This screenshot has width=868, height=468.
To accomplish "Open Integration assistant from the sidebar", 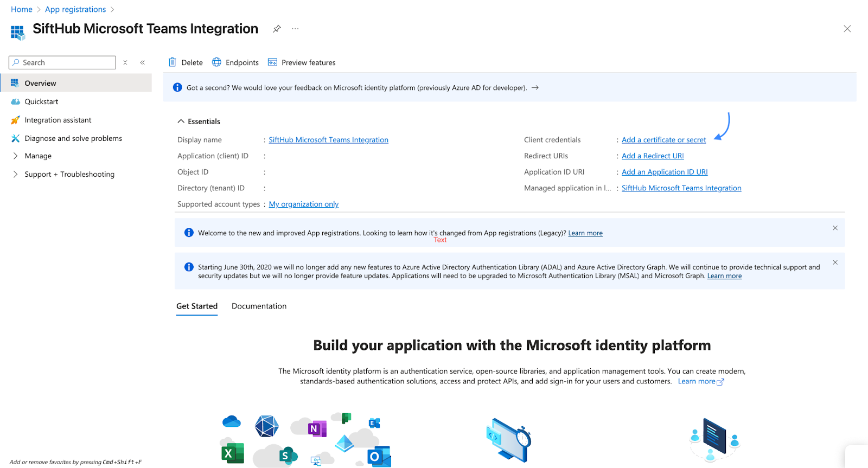I will (x=58, y=120).
